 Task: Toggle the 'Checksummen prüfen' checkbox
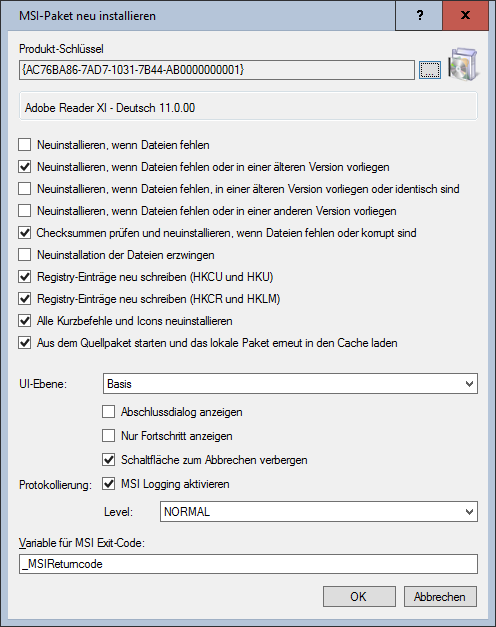(25, 233)
